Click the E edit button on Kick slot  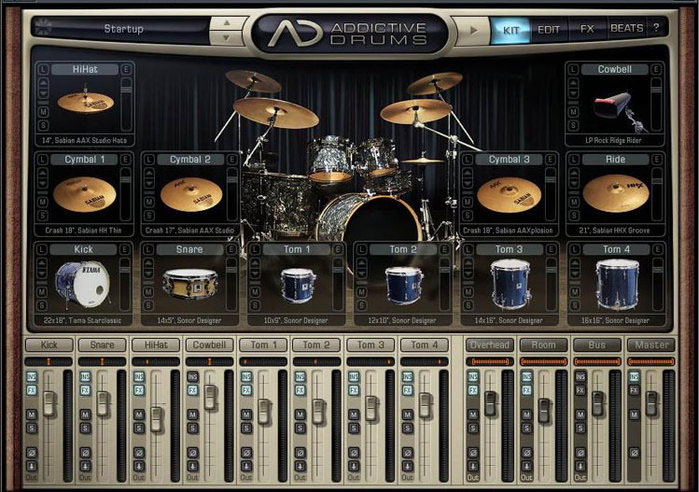click(125, 250)
